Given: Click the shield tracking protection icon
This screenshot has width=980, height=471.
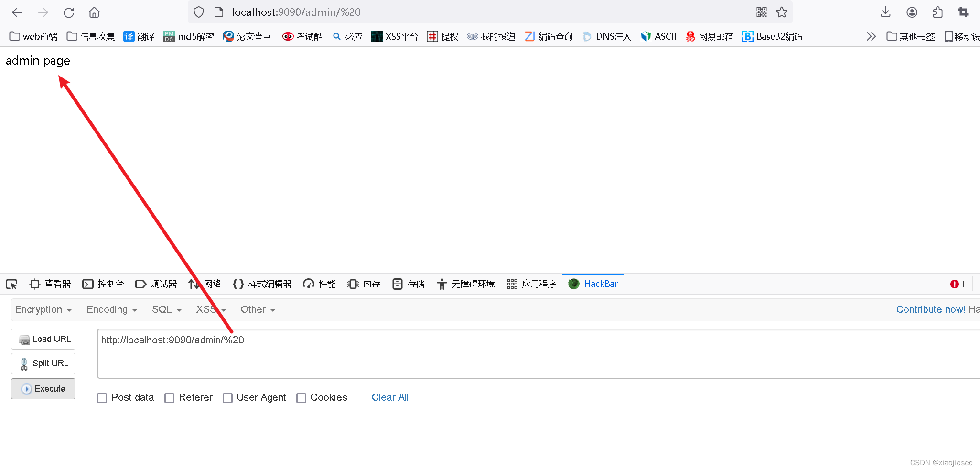Looking at the screenshot, I should (198, 12).
